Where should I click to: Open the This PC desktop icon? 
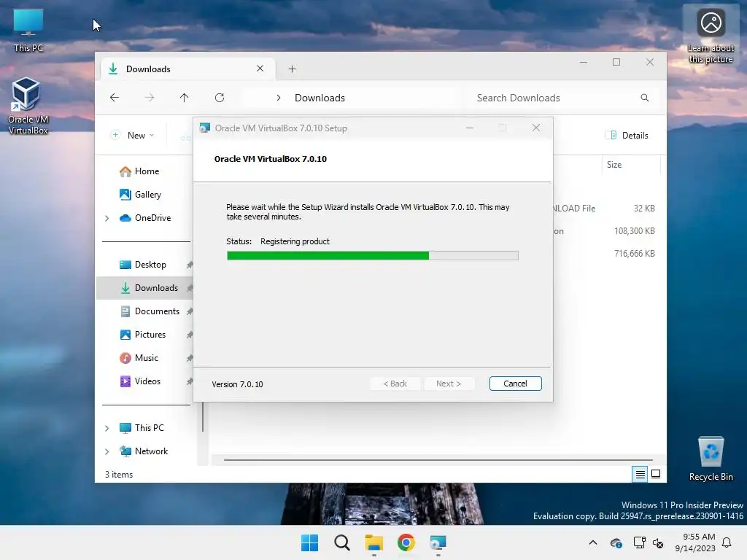(28, 29)
